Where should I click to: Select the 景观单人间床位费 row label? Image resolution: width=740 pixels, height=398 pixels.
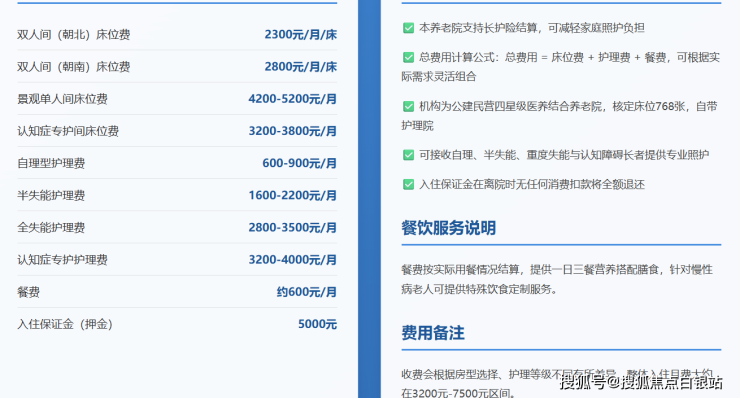coord(62,99)
